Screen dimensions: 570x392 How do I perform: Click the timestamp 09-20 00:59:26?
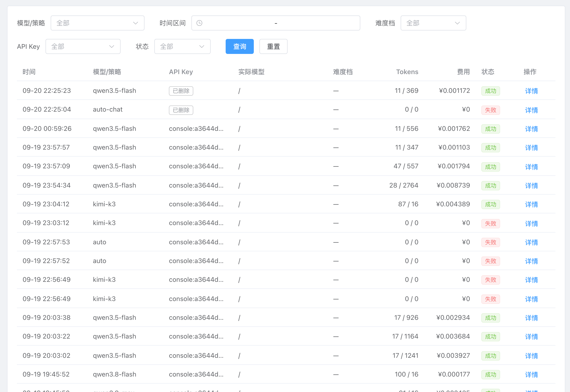point(47,128)
